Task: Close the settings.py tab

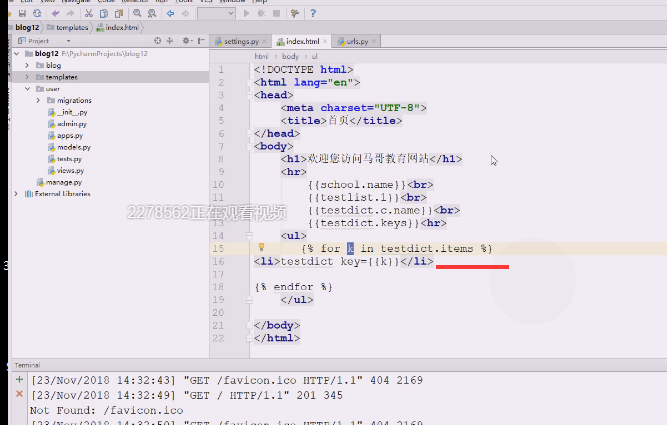Action: click(x=265, y=41)
